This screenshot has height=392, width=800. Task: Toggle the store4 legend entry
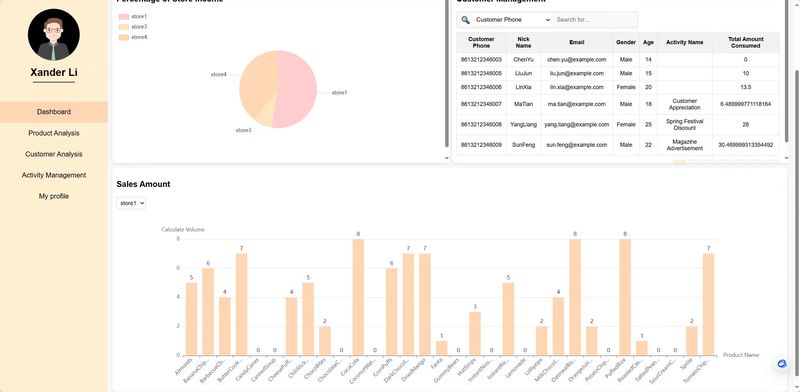(x=133, y=37)
